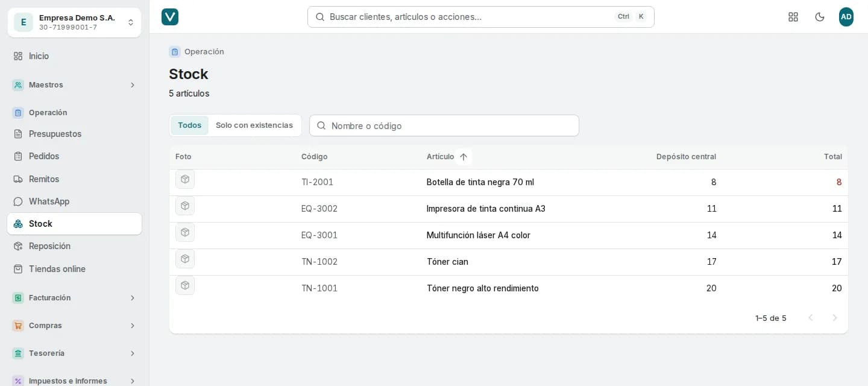Open Botella de tinta negra 70 ml
The height and width of the screenshot is (386, 868).
[480, 182]
